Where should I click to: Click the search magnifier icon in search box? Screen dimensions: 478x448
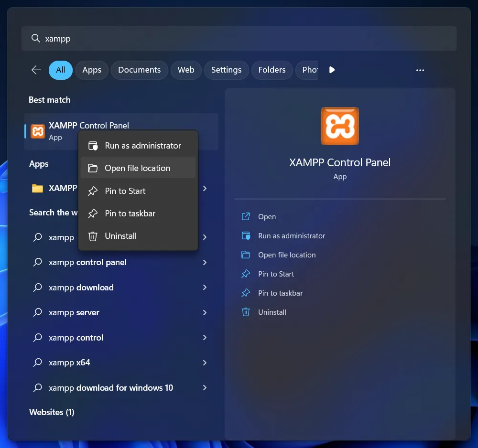[36, 38]
